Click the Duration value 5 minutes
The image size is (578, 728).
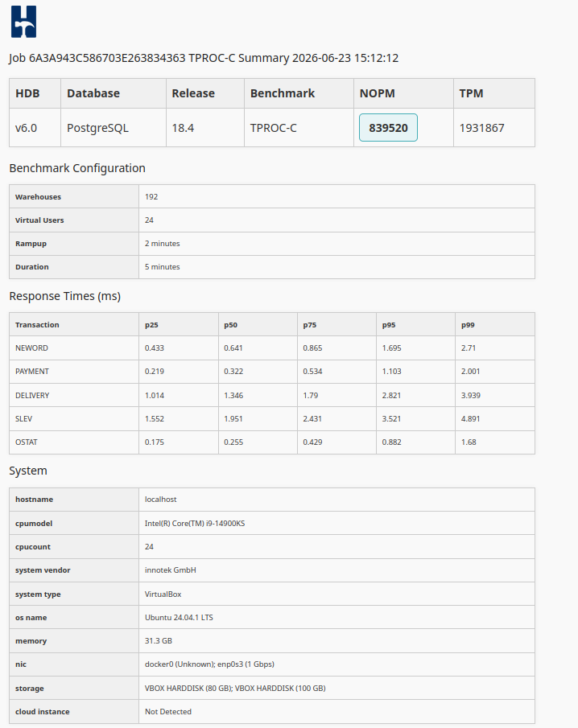162,267
